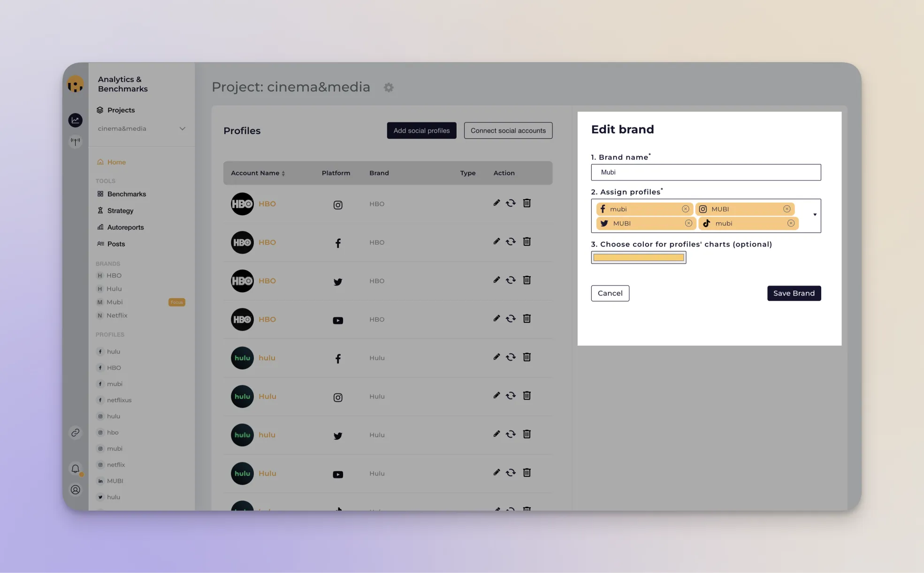Refresh the HBO Instagram profile row
The image size is (924, 573).
(x=511, y=203)
